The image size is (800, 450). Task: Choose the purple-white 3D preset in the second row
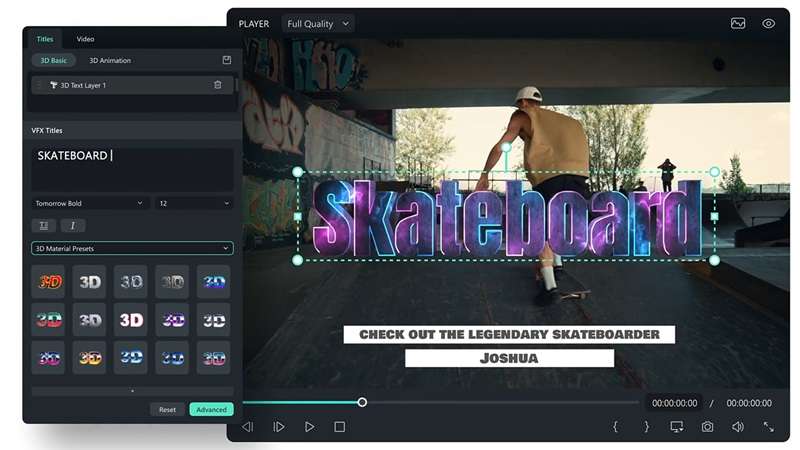172,320
